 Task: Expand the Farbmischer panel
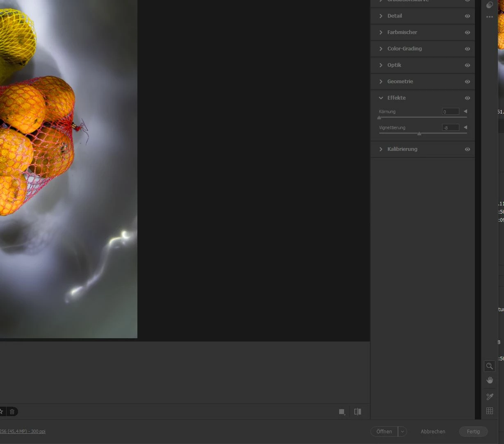[381, 32]
